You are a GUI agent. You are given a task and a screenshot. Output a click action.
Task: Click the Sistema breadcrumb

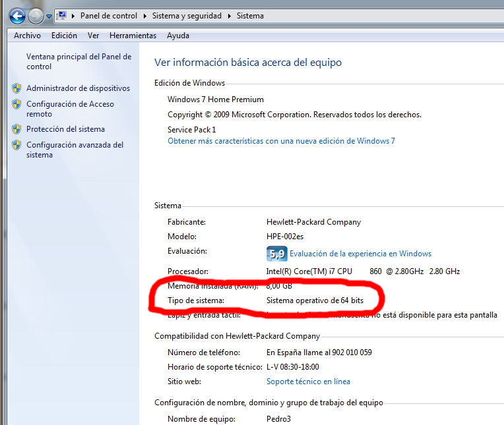(250, 16)
